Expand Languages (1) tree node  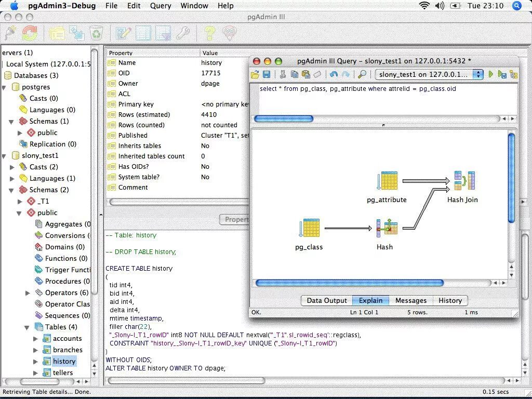pos(12,179)
